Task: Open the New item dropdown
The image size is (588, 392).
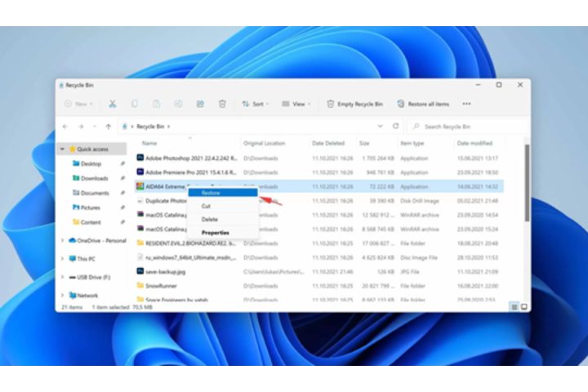Action: [x=78, y=104]
